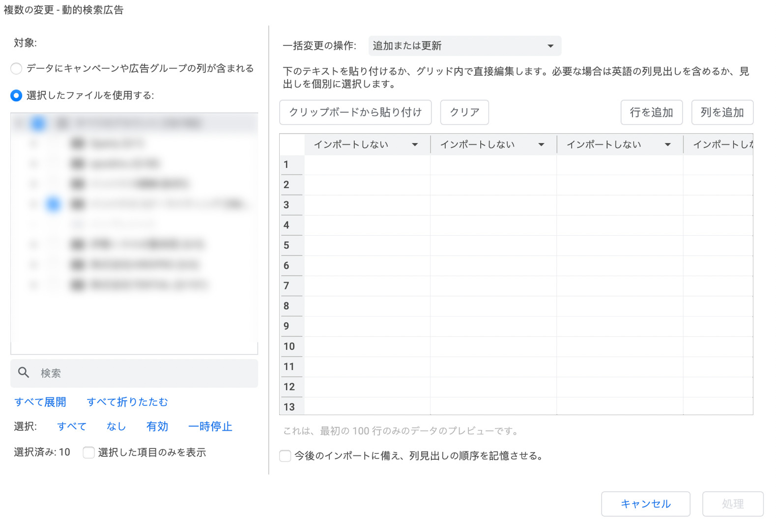Viewport: 776px width, 532px height.
Task: Click the キャンセル button
Action: 646,504
